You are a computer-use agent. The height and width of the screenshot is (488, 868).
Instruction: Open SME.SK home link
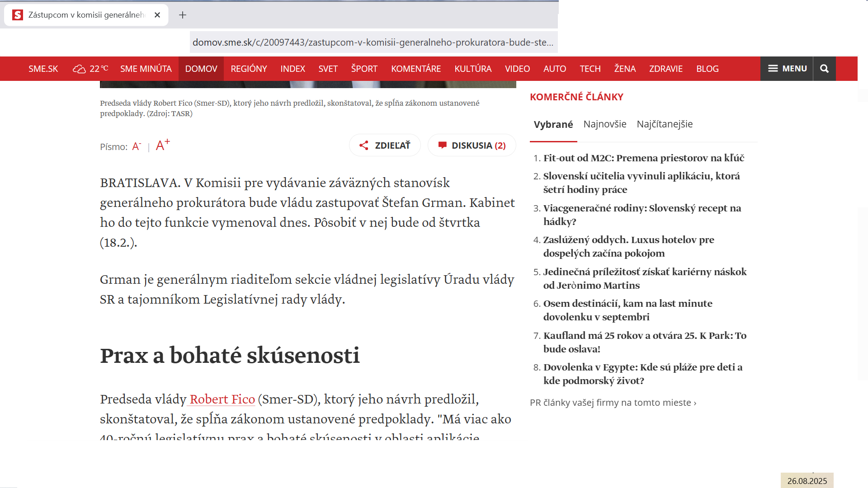click(43, 69)
